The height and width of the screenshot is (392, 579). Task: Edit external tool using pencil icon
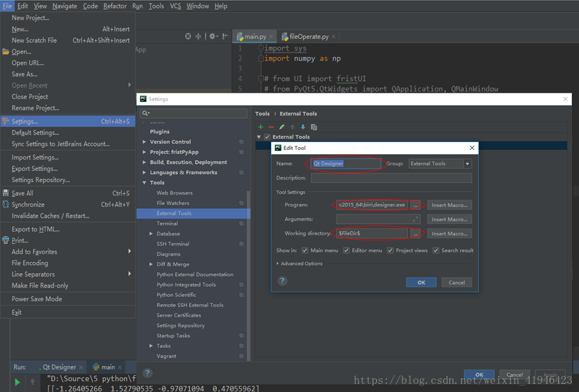pyautogui.click(x=282, y=127)
